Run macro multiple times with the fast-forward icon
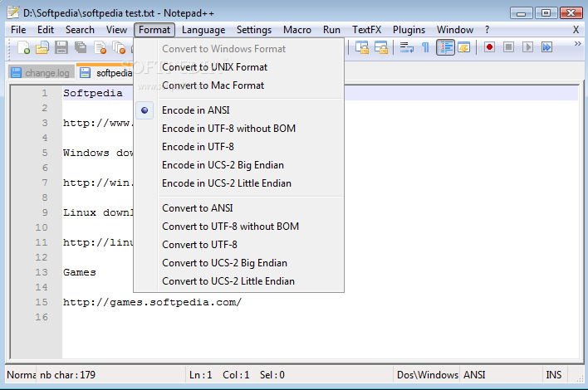This screenshot has height=390, width=588. pyautogui.click(x=546, y=47)
